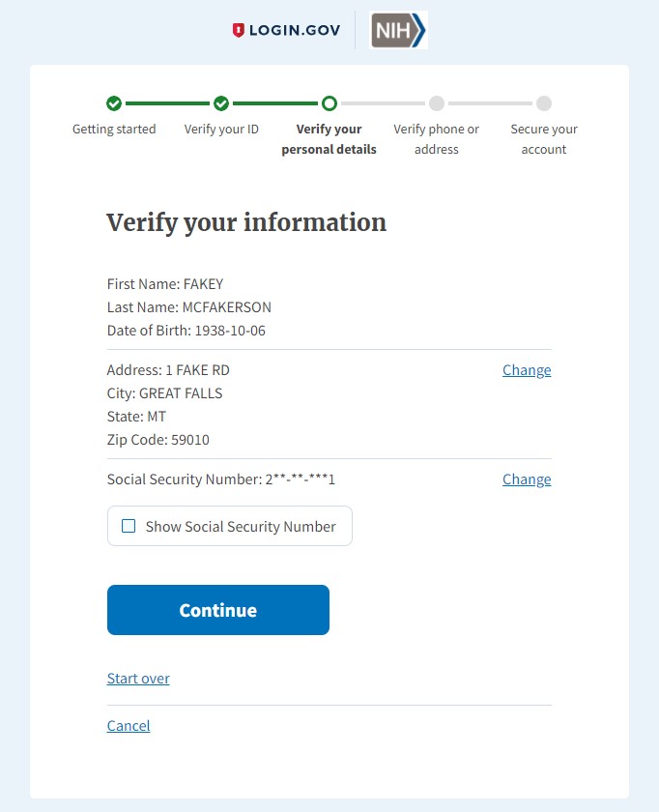Click the Secure your account step dot

543,102
